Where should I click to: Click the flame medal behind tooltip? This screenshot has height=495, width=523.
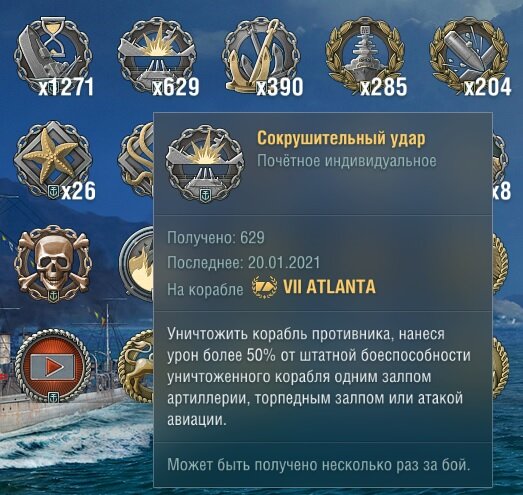tap(136, 264)
